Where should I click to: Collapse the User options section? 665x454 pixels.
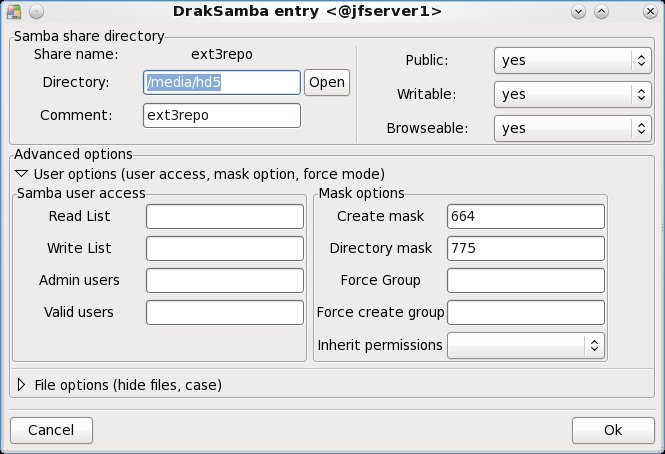21,174
